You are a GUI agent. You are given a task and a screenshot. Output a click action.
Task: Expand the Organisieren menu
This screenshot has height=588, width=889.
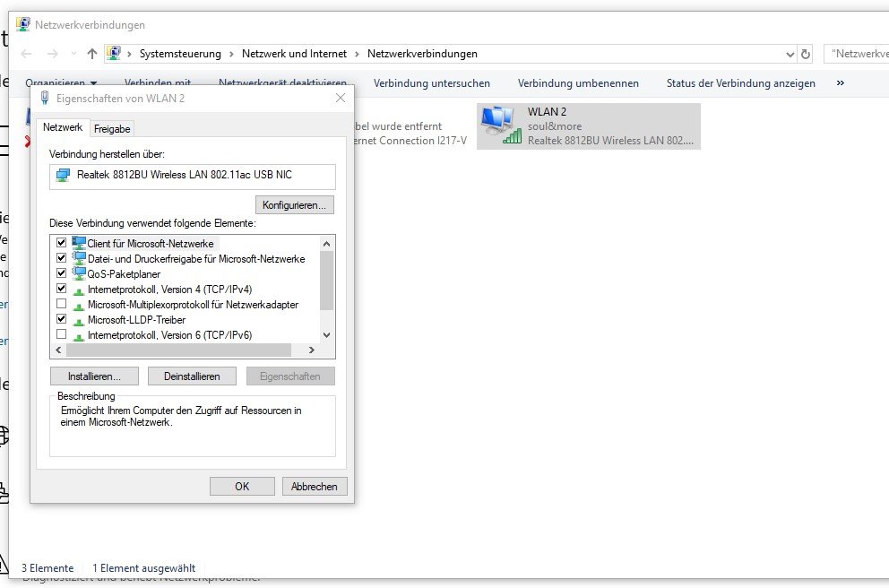coord(61,82)
